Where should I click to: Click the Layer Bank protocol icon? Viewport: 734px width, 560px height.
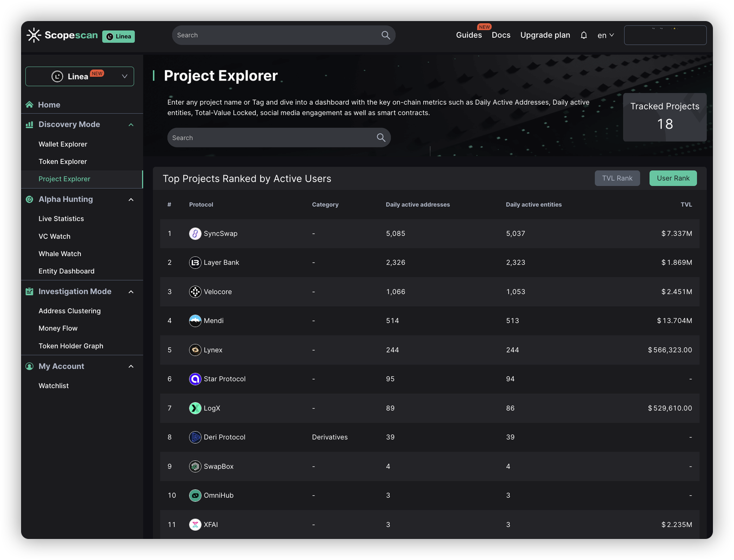coord(195,262)
